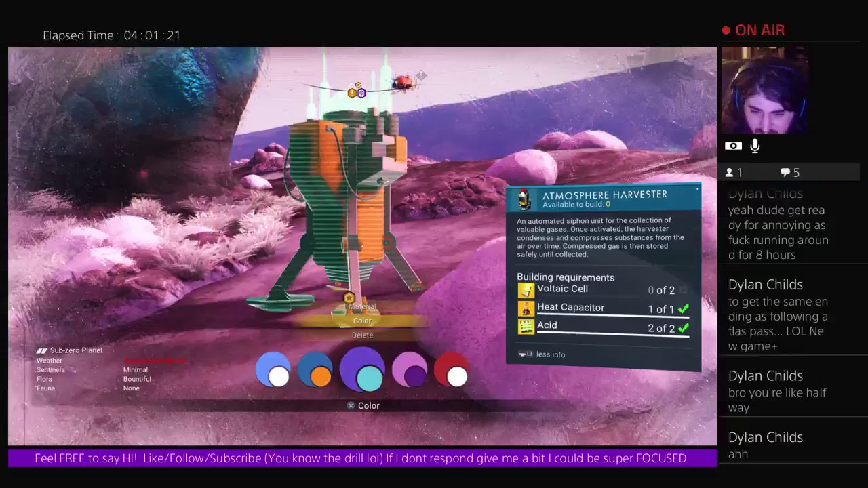Click the X Color confirm prompt

(363, 405)
